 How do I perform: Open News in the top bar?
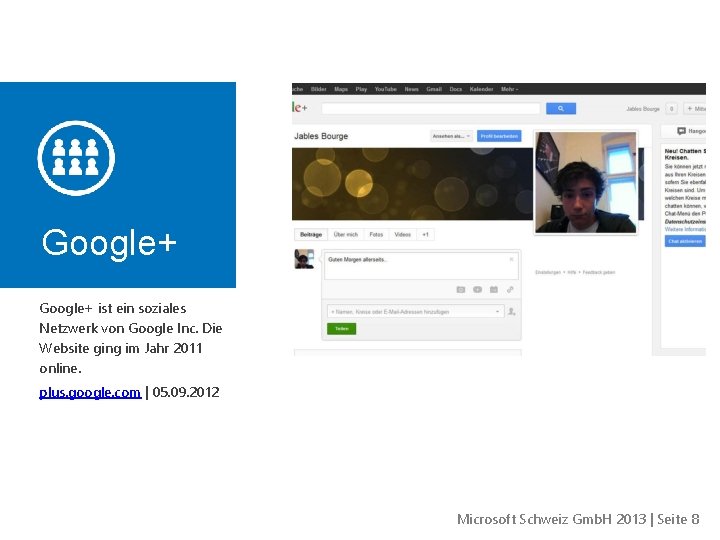point(411,89)
